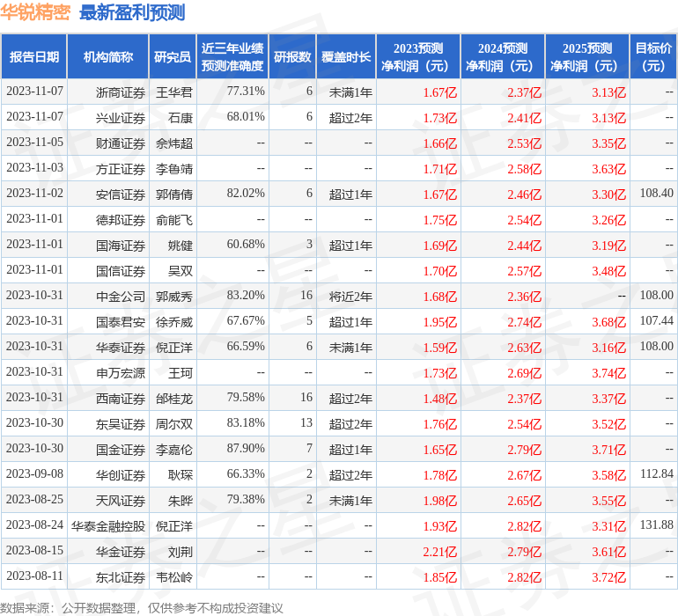Click the 华锐精密 title text

[35, 12]
